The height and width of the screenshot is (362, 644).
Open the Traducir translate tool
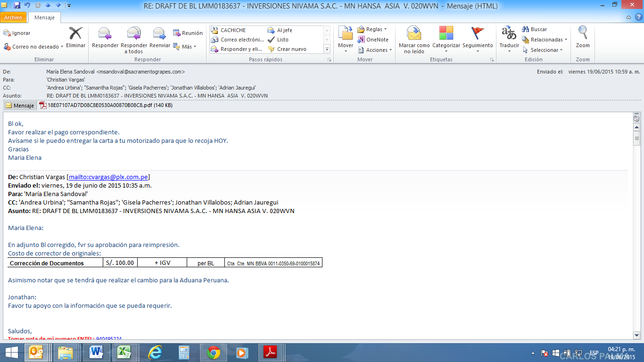coord(509,34)
